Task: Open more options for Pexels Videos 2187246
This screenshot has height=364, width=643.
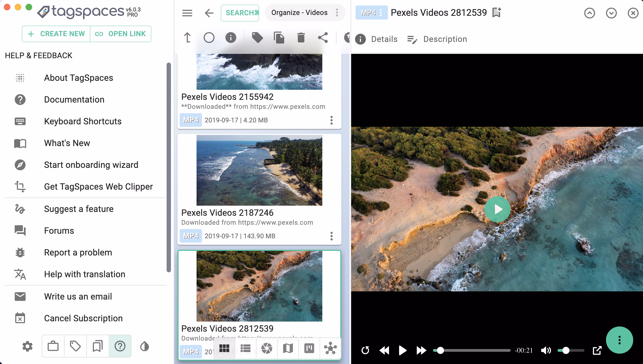Action: (332, 236)
